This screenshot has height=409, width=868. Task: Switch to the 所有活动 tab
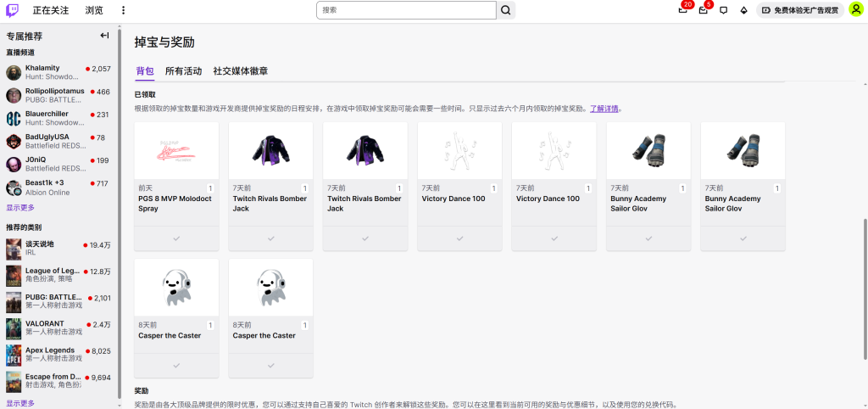point(183,71)
